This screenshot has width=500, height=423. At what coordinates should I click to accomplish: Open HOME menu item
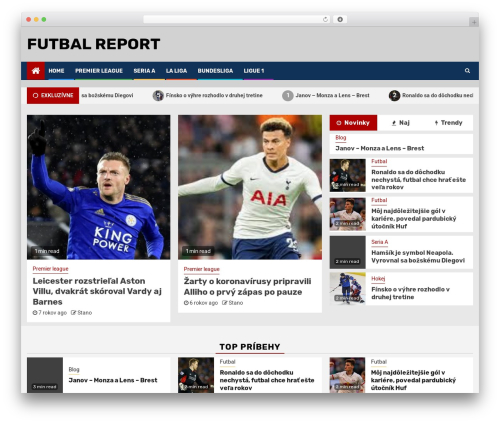pyautogui.click(x=56, y=71)
